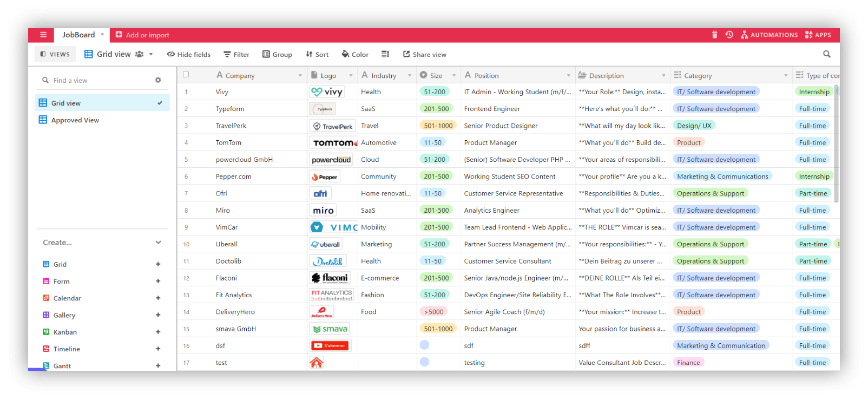Viewport: 868px width, 399px height.
Task: Click the search magnifier icon
Action: pyautogui.click(x=827, y=54)
